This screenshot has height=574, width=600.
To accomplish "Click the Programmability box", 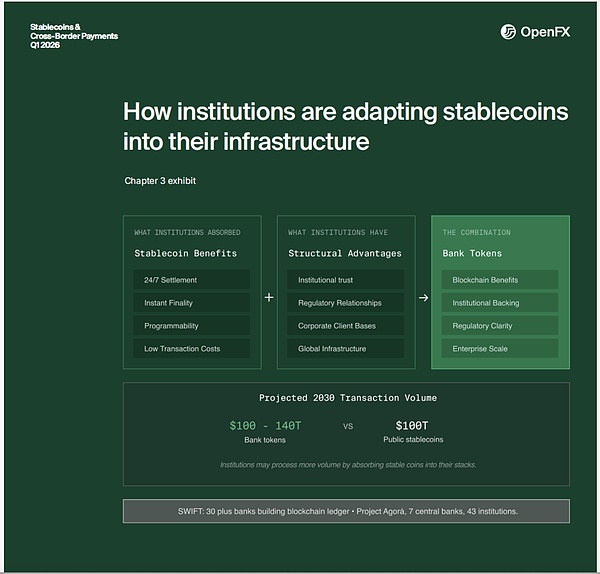I will [x=191, y=326].
